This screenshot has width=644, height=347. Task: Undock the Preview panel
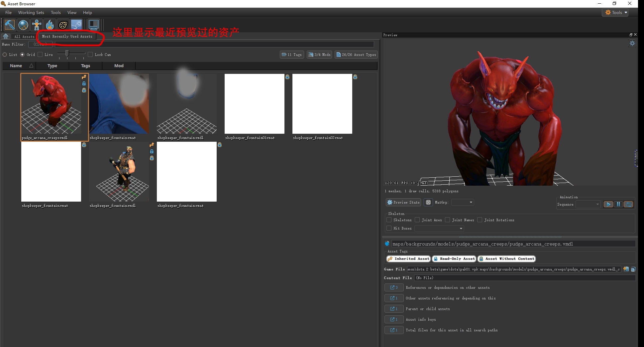(x=631, y=35)
